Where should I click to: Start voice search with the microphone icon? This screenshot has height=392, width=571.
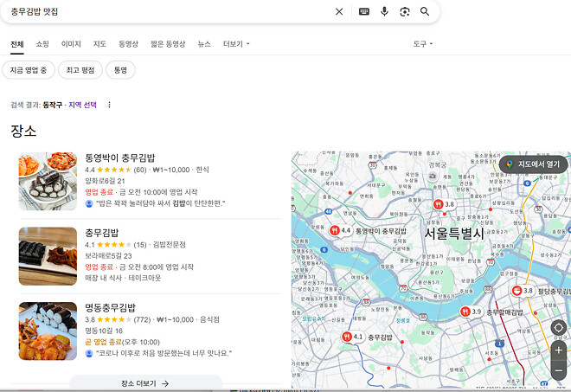pyautogui.click(x=384, y=11)
